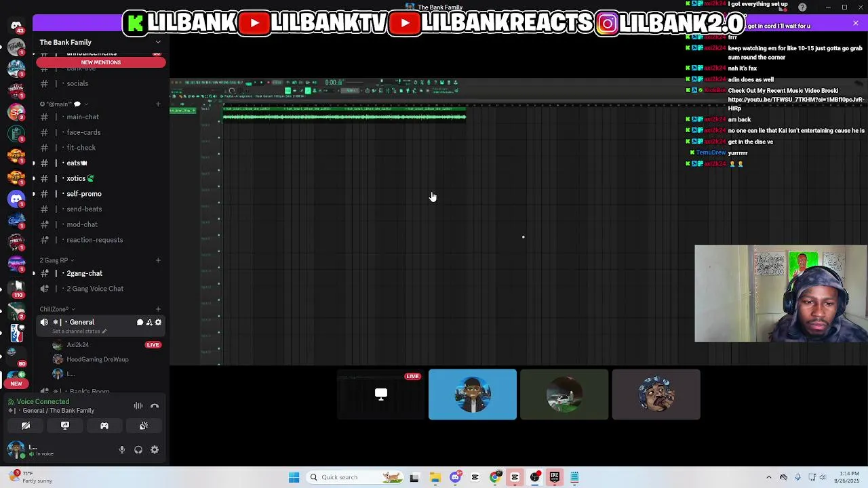Create channel in the ChillZone category

pos(158,309)
